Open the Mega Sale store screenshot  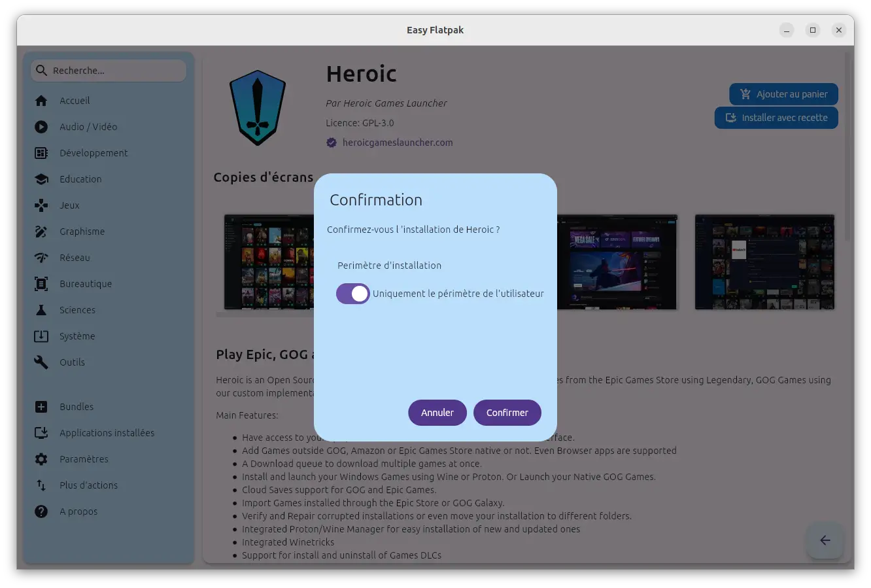tap(617, 262)
